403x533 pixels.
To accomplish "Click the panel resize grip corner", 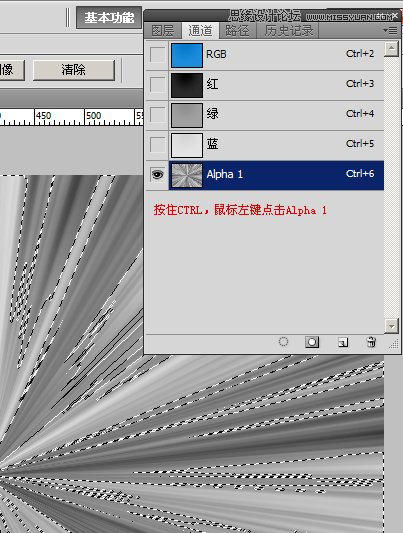I will point(394,344).
